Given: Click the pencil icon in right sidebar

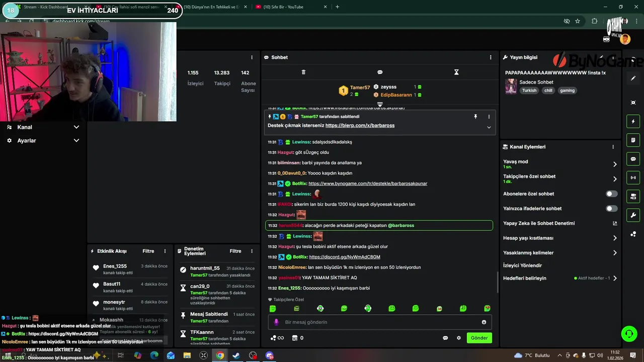Looking at the screenshot, I should (633, 78).
